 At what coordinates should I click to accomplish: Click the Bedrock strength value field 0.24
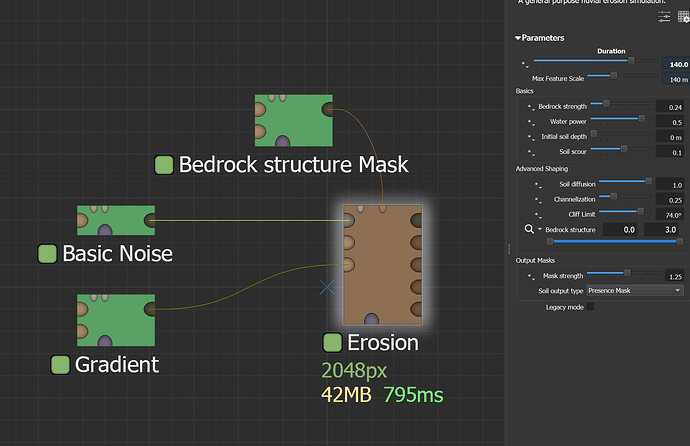click(x=669, y=107)
